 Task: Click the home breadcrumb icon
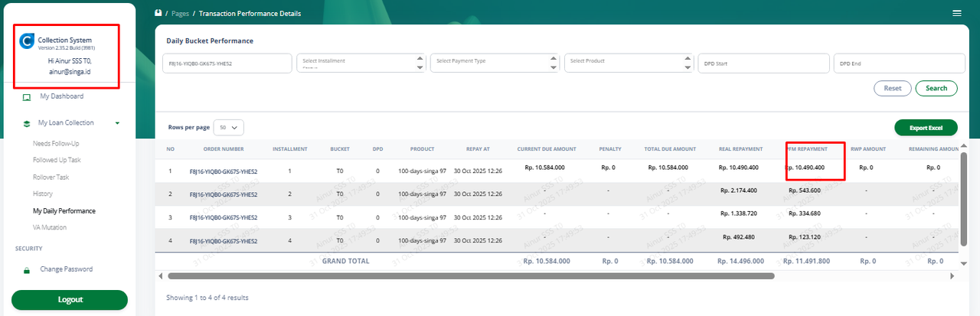(x=158, y=13)
